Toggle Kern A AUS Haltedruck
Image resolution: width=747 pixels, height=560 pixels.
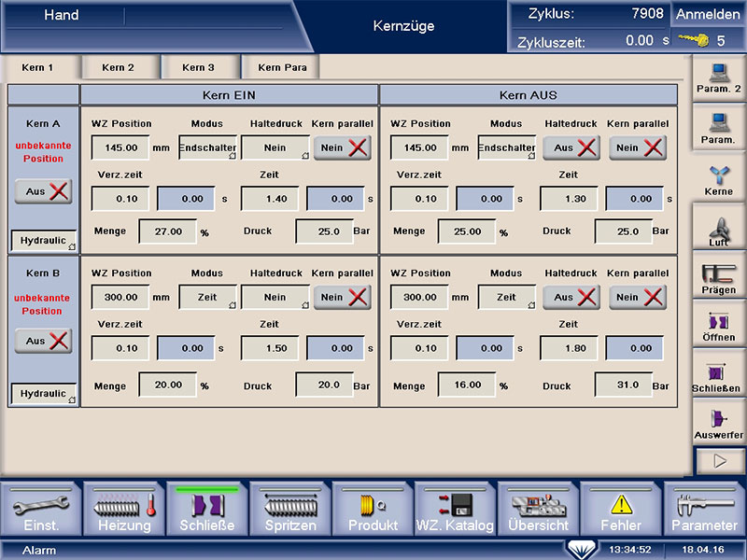click(x=571, y=147)
